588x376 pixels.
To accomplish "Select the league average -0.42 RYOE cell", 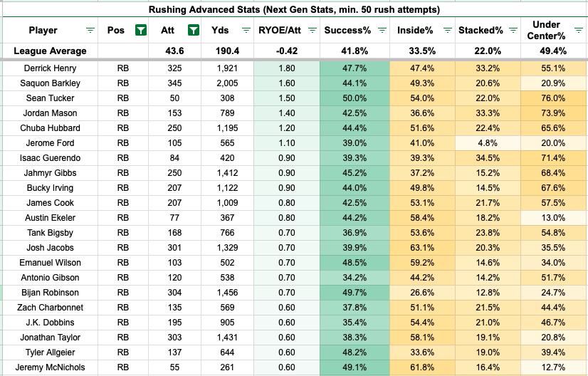I will [287, 51].
